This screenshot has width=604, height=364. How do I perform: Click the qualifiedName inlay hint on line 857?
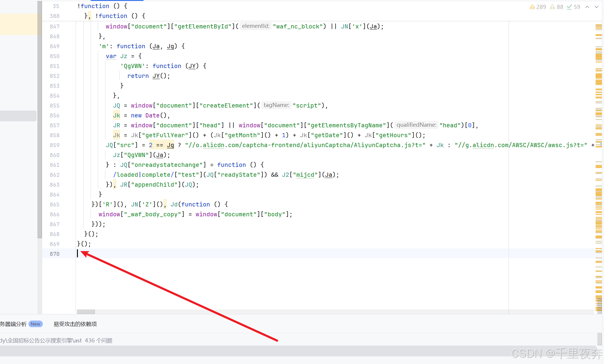(416, 125)
